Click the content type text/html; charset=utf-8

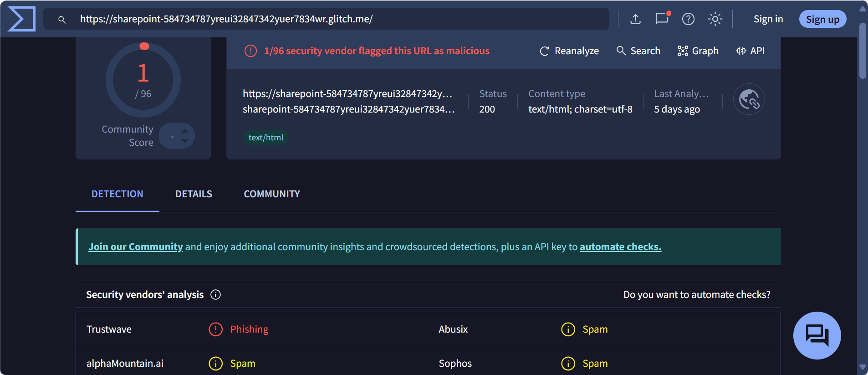click(580, 109)
